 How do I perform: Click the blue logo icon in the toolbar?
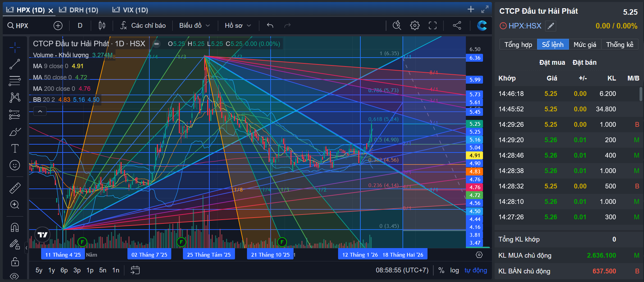(x=482, y=26)
